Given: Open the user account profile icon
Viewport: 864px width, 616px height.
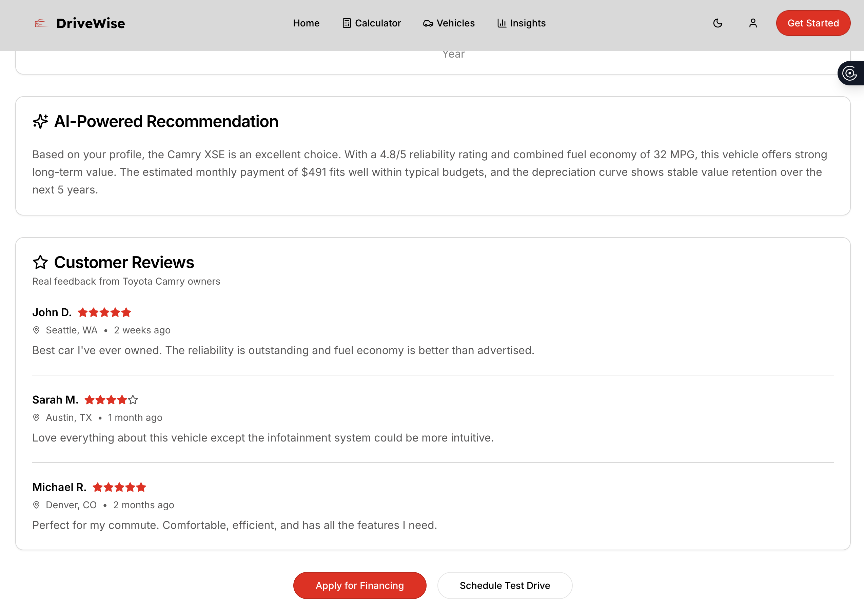Looking at the screenshot, I should tap(753, 23).
